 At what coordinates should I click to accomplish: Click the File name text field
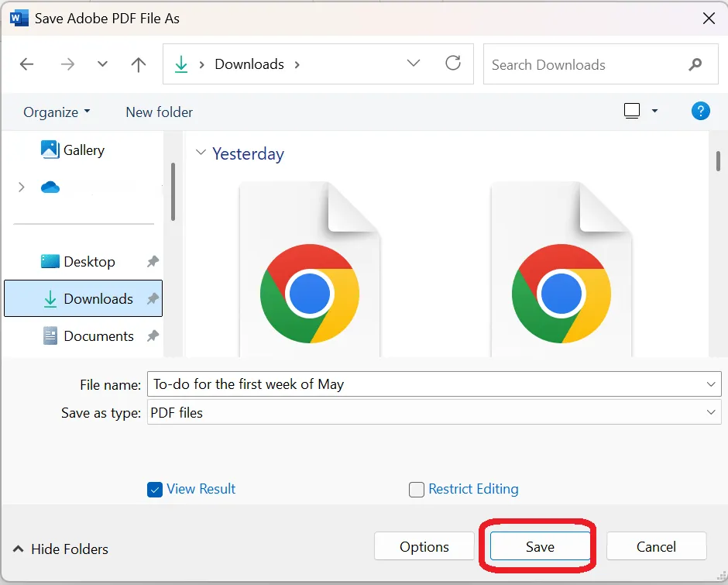tap(434, 384)
